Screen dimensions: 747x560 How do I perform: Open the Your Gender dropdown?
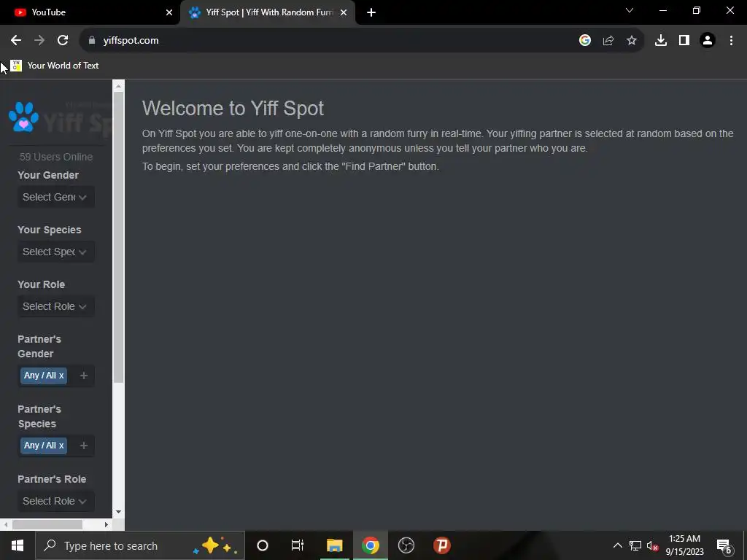[x=55, y=197]
